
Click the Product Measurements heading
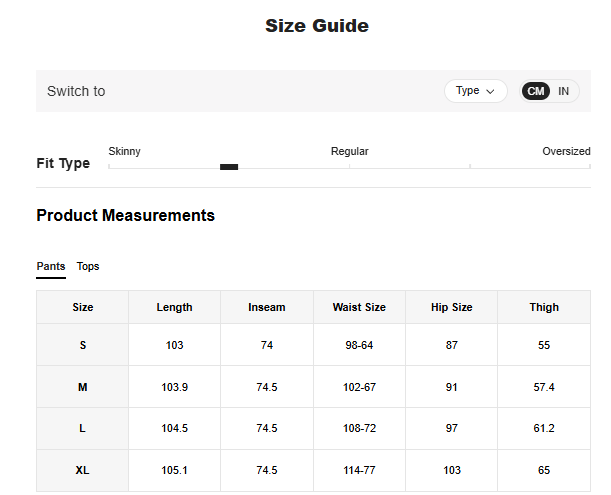point(125,216)
